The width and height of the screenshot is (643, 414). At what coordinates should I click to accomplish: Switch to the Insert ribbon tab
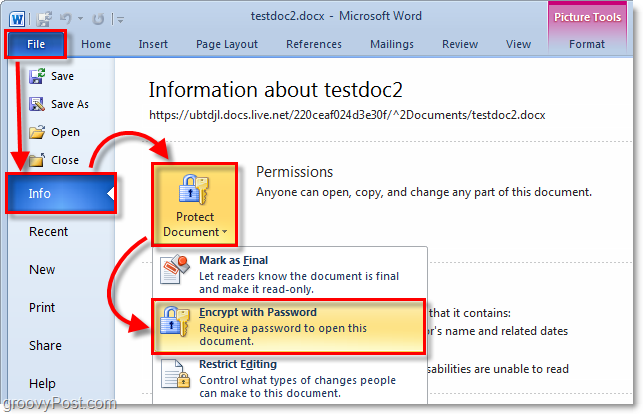pyautogui.click(x=153, y=44)
